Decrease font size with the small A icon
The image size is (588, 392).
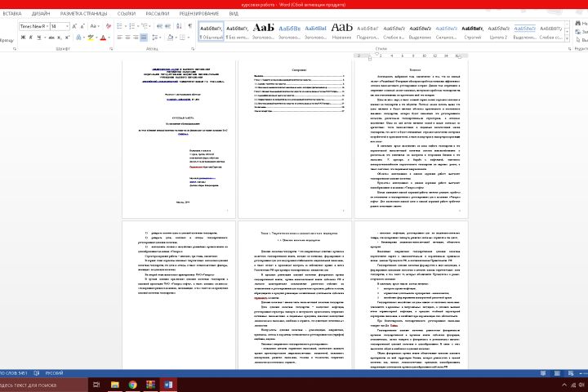82,26
